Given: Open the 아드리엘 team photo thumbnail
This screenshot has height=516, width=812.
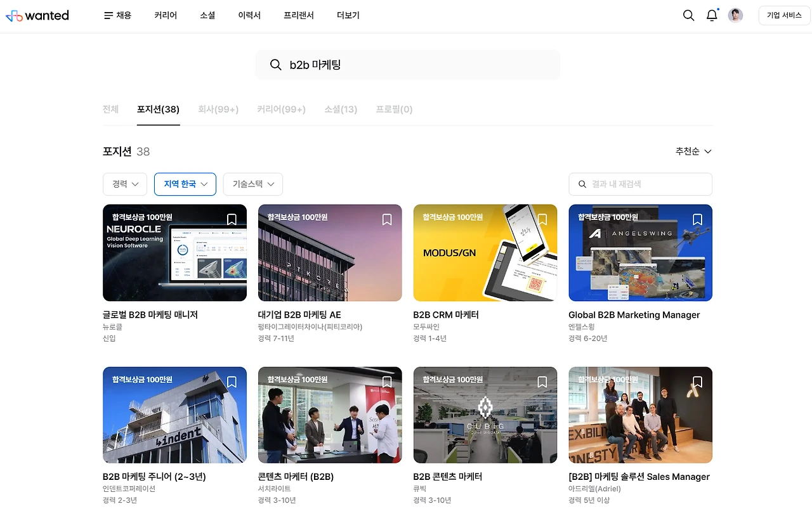Looking at the screenshot, I should pos(640,415).
